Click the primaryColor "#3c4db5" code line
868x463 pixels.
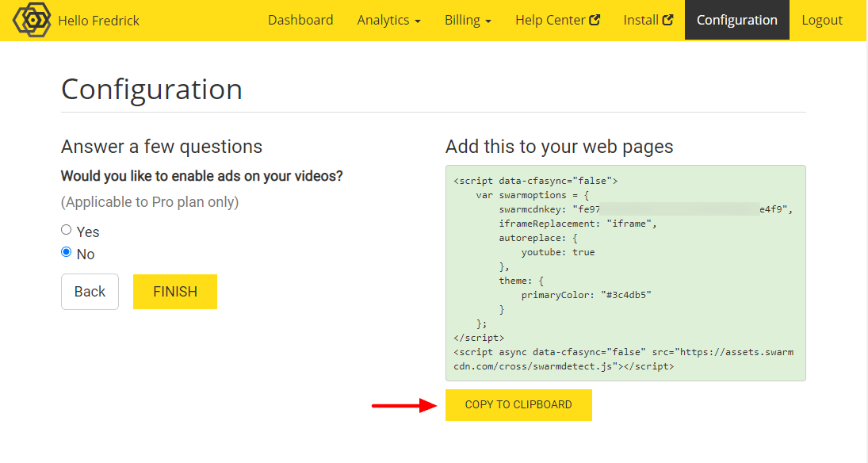[x=587, y=295]
